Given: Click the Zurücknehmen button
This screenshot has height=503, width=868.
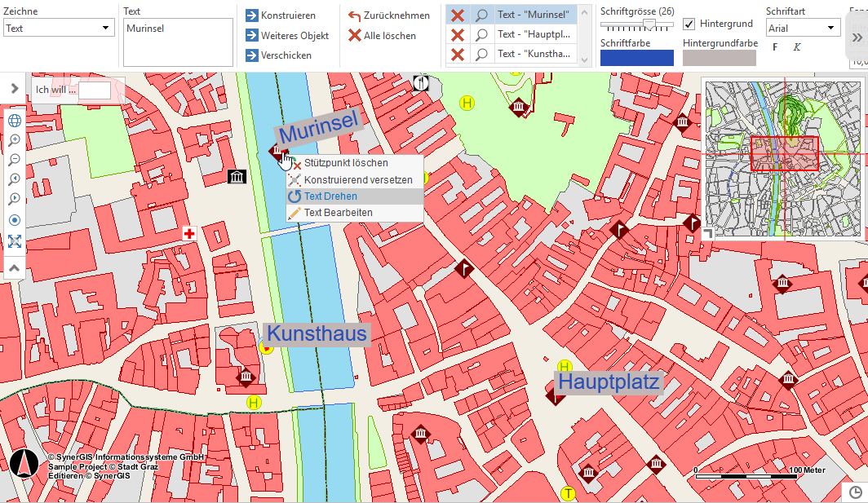Looking at the screenshot, I should point(388,15).
